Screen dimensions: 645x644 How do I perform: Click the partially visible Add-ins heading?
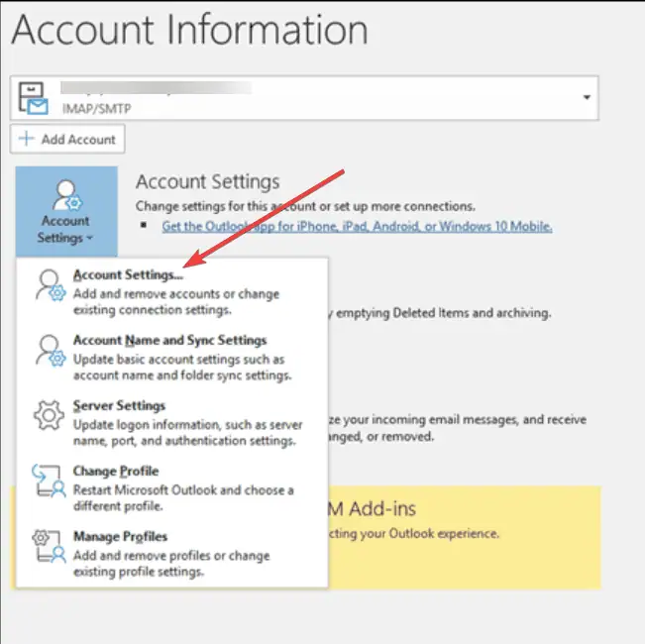pos(373,509)
